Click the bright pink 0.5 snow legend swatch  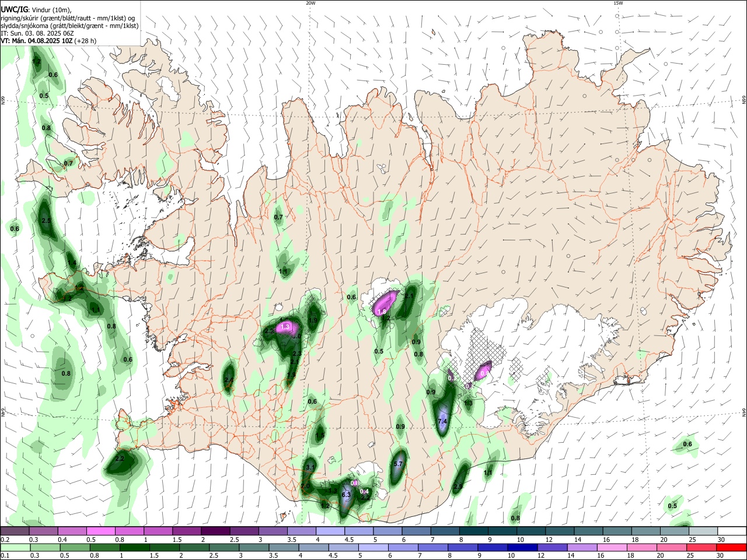point(100,531)
